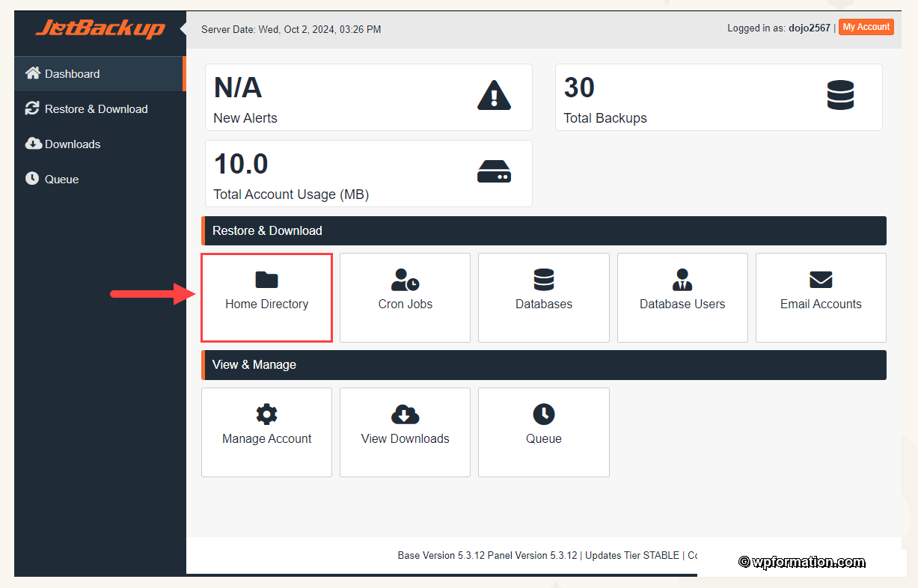
Task: Open the Database Users tile label
Action: point(682,304)
